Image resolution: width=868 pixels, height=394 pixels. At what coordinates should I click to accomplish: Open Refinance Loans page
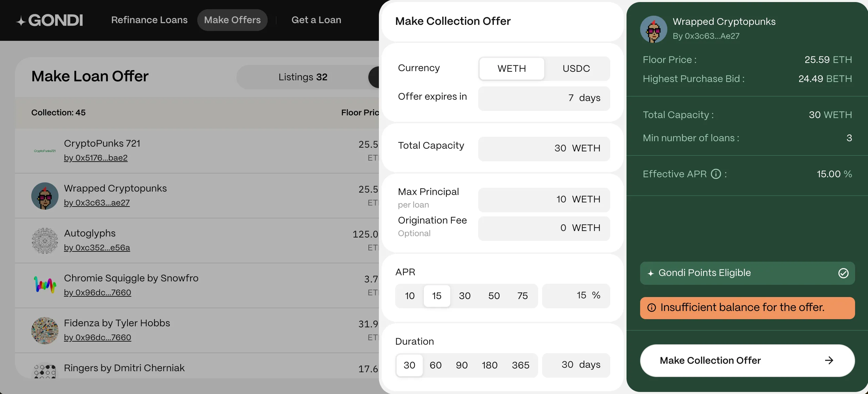point(149,20)
